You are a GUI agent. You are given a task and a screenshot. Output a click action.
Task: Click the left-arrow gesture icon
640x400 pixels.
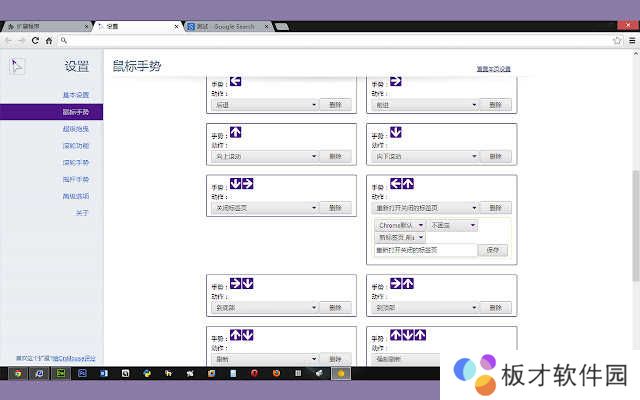pyautogui.click(x=236, y=82)
